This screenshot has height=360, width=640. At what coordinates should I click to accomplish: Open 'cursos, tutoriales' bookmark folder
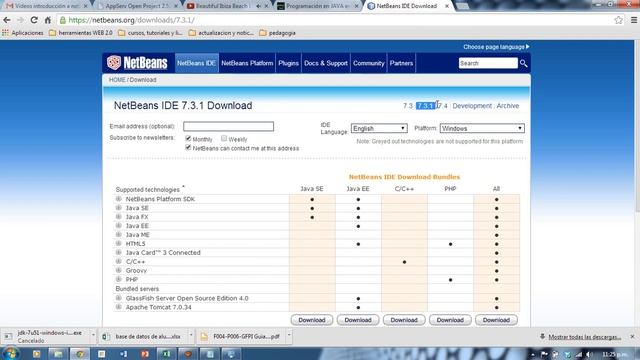click(150, 33)
